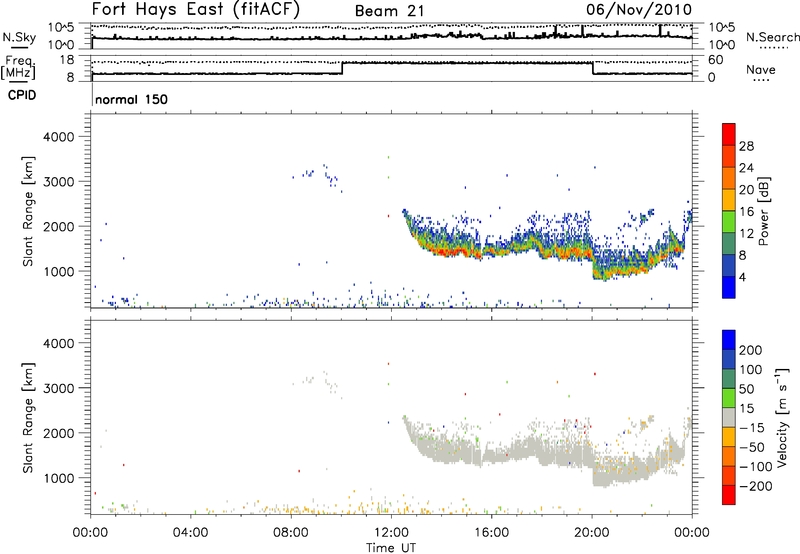Click the 'CPID' label
The image size is (800, 554).
coord(22,95)
